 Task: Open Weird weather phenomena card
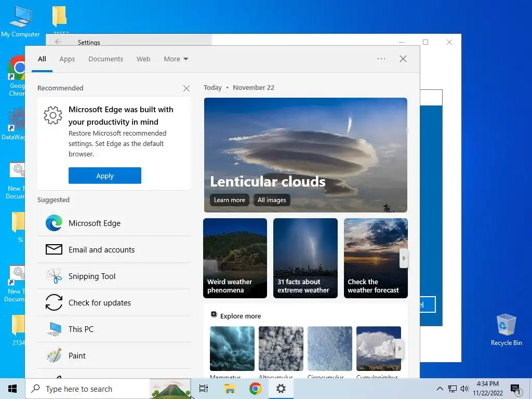pyautogui.click(x=235, y=258)
